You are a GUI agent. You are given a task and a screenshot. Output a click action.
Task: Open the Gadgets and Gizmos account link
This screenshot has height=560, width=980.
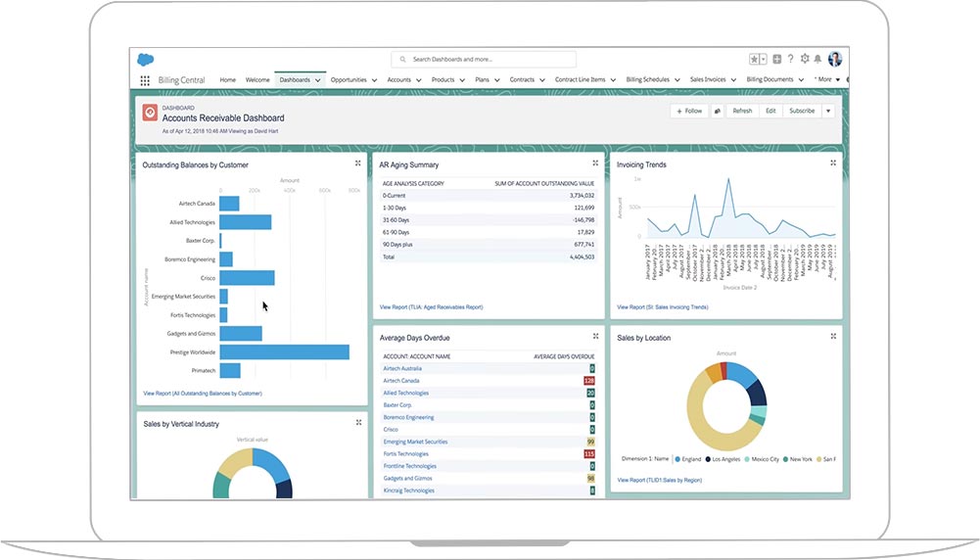pos(407,479)
